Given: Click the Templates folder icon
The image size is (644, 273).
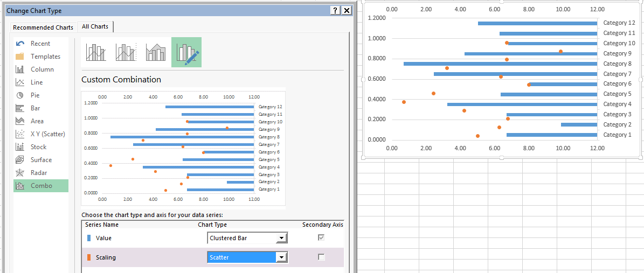Looking at the screenshot, I should point(20,57).
